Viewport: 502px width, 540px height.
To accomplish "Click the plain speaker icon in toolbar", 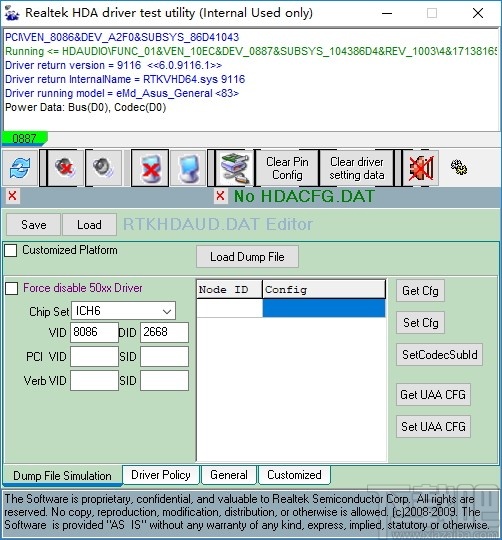I will (x=104, y=168).
